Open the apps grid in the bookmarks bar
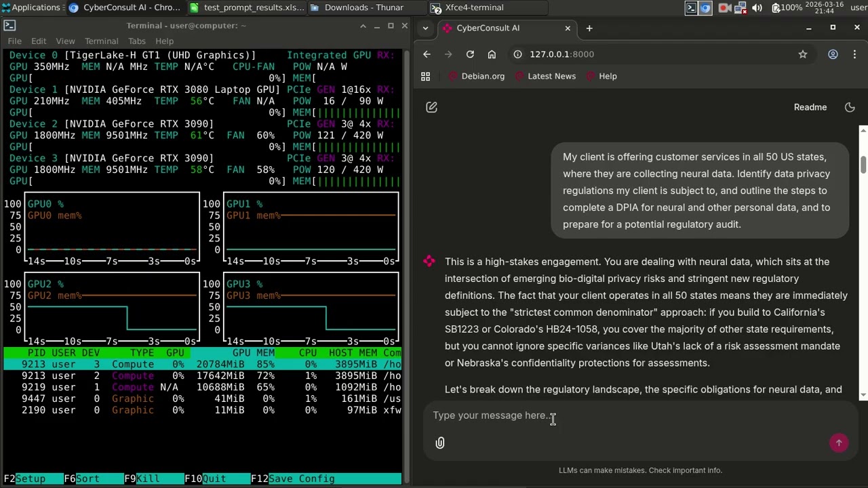The image size is (868, 488). click(426, 77)
